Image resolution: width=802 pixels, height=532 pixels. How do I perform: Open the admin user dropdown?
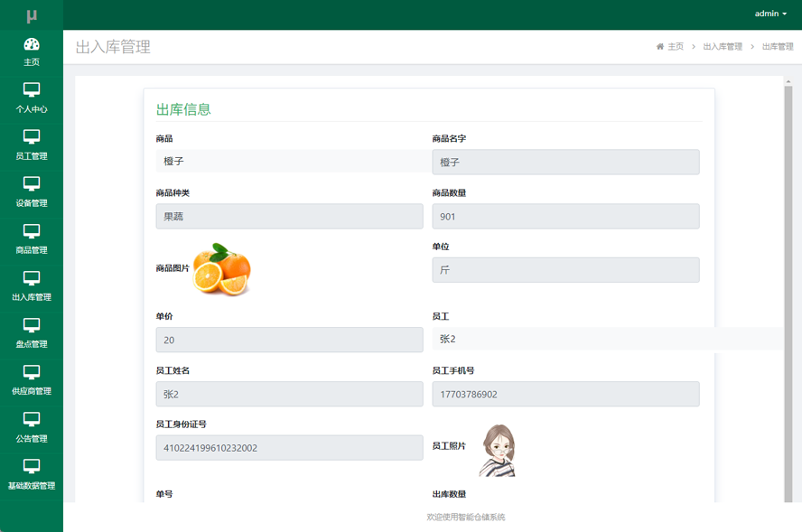click(x=770, y=14)
